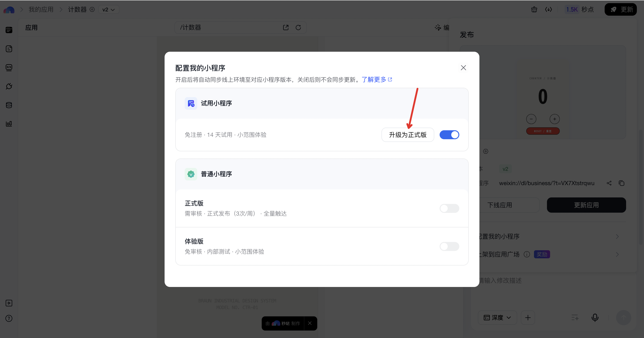Viewport: 644px width, 338px height.
Task: Close the 配置我的小程序 dialog
Action: pos(463,68)
